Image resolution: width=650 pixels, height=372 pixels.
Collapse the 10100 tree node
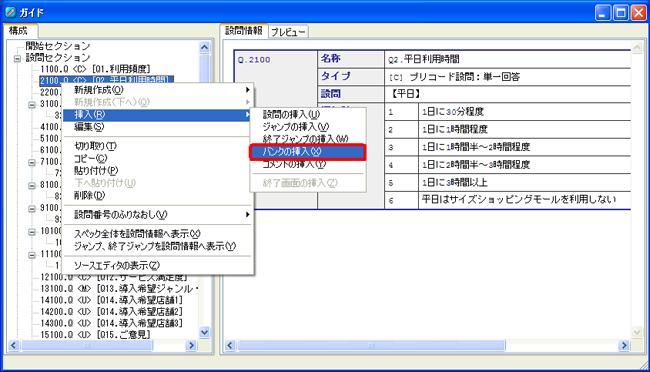[x=32, y=232]
